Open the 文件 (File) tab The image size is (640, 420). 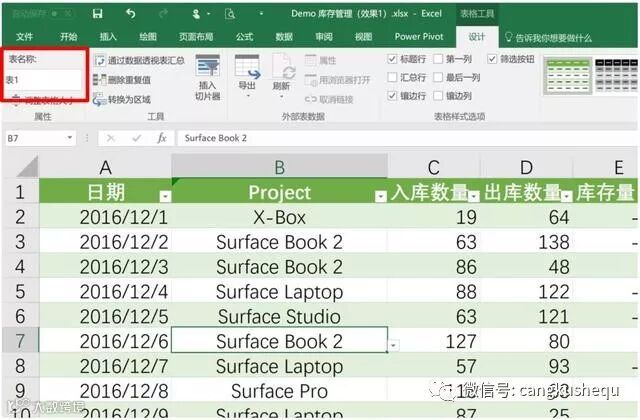coord(24,37)
